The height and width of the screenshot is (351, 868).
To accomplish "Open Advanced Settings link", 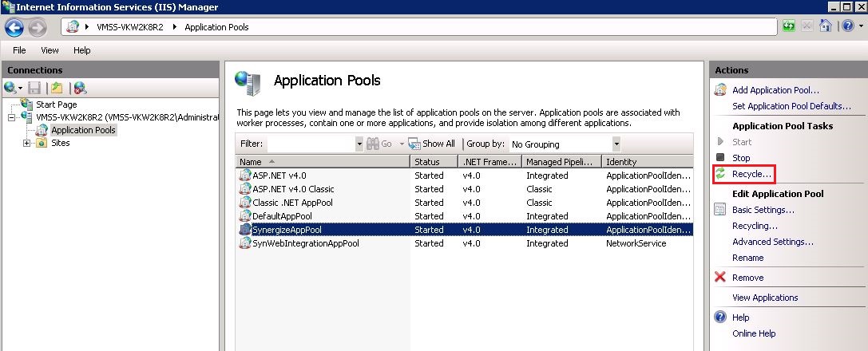I will click(x=773, y=242).
